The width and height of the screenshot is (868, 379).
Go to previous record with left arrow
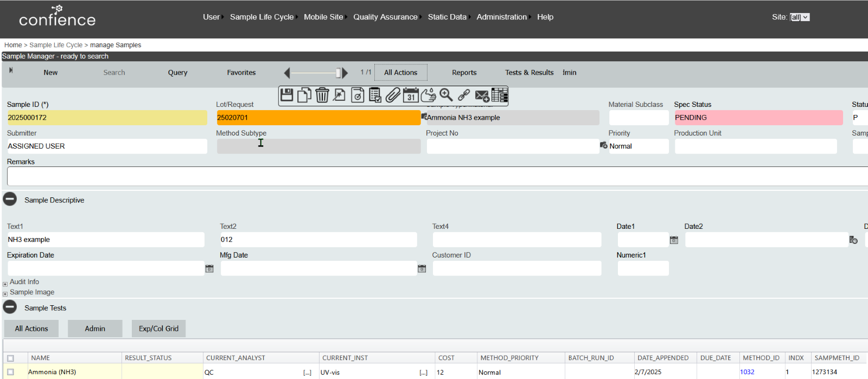tap(287, 73)
